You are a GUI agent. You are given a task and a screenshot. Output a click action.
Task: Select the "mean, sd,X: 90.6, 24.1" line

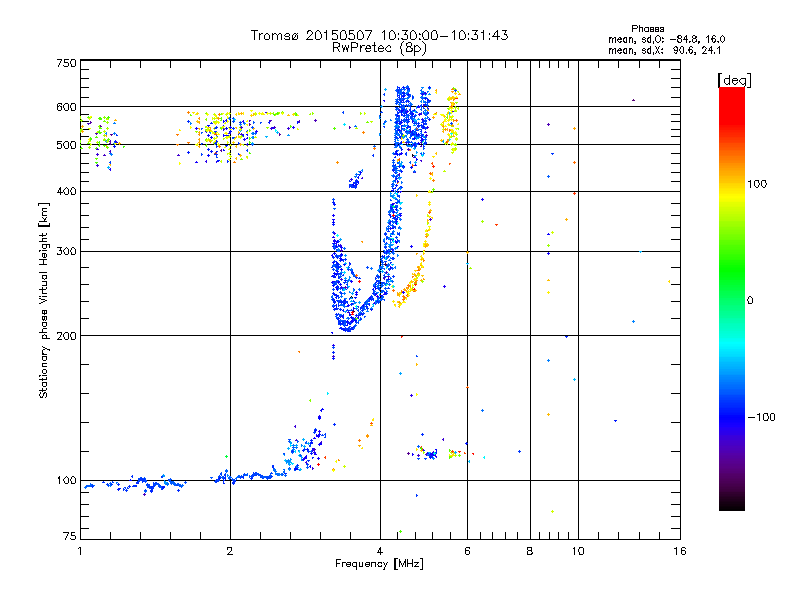pyautogui.click(x=664, y=51)
